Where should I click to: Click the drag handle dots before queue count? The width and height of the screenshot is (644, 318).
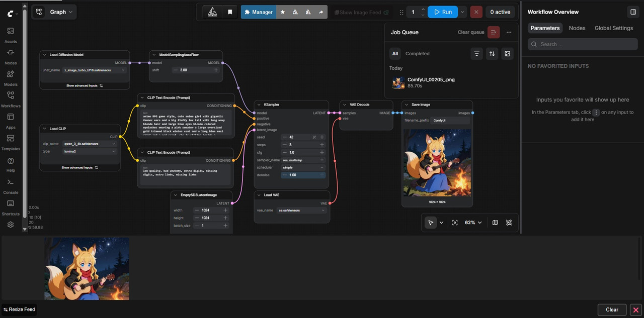click(401, 12)
